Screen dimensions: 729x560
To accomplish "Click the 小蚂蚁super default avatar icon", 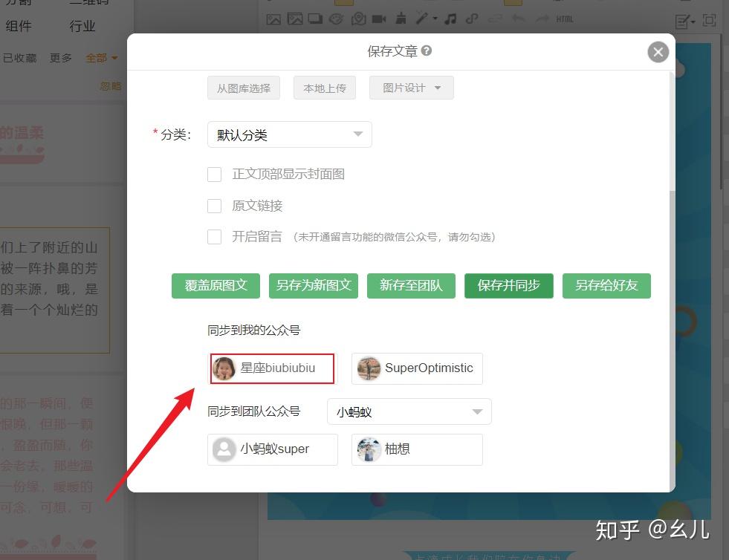I will click(x=224, y=449).
